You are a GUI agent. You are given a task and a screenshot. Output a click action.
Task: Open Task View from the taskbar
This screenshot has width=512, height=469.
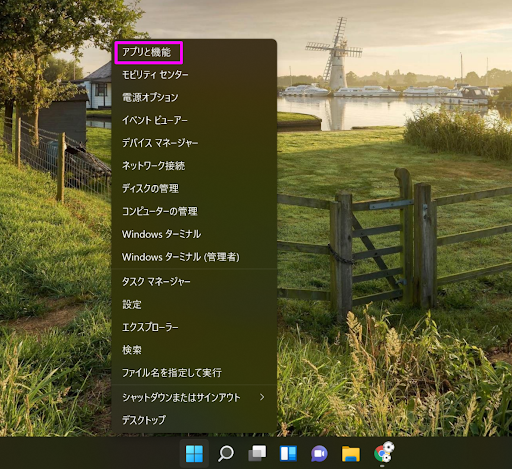[257, 453]
